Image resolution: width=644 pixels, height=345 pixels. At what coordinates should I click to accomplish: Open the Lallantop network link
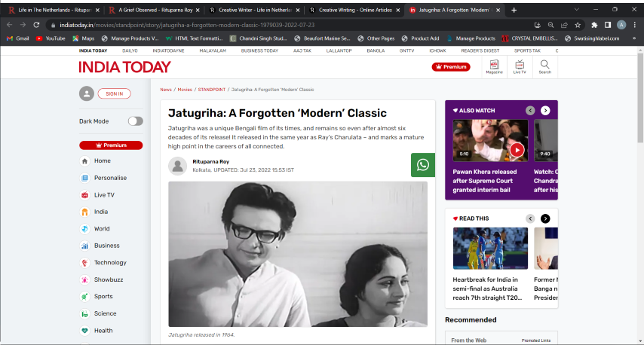[x=339, y=51]
